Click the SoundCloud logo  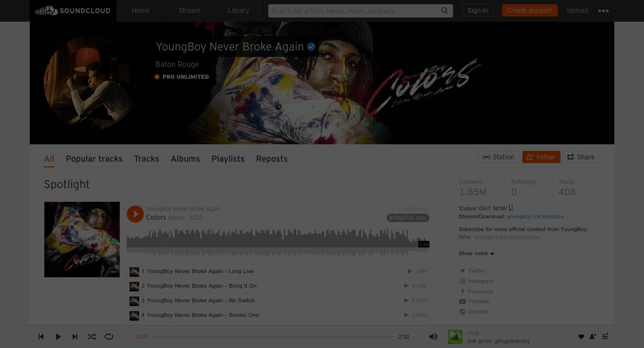coord(73,10)
